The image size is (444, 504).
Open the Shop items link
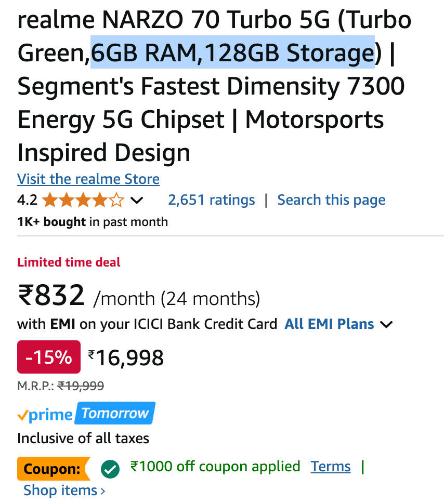[x=60, y=490]
